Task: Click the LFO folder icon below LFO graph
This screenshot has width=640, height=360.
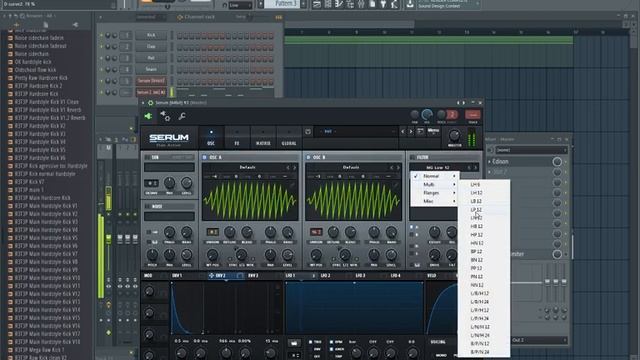Action: pos(294,343)
